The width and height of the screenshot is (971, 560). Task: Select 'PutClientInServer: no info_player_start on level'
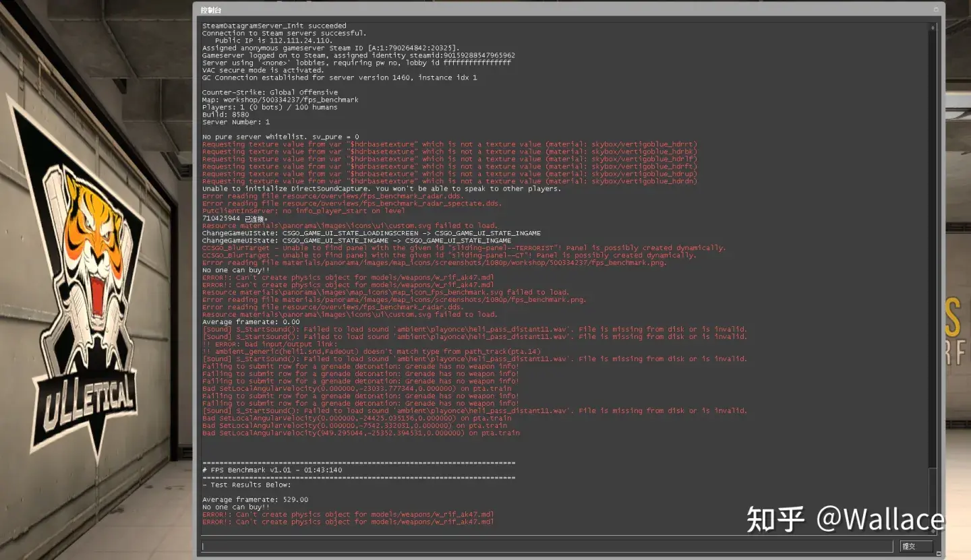[304, 211]
